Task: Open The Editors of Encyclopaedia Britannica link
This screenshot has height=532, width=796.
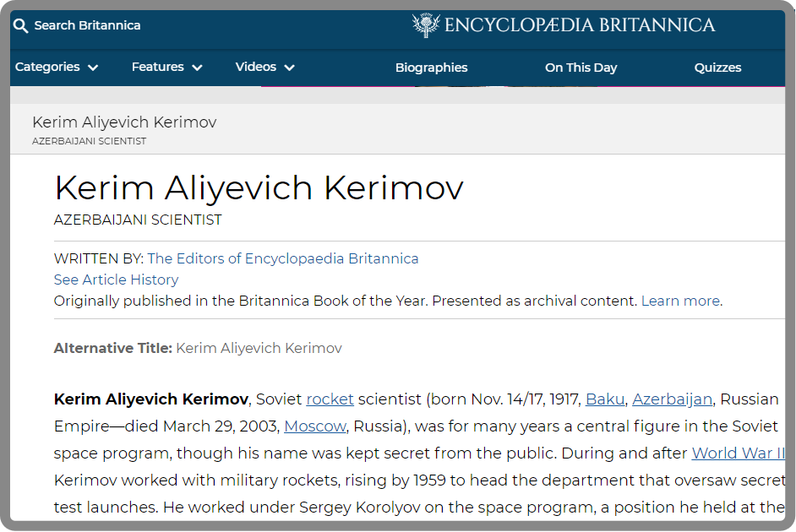Action: [283, 258]
